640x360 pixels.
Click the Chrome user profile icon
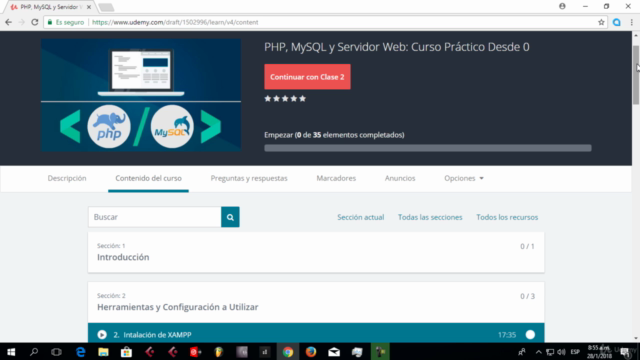[562, 6]
